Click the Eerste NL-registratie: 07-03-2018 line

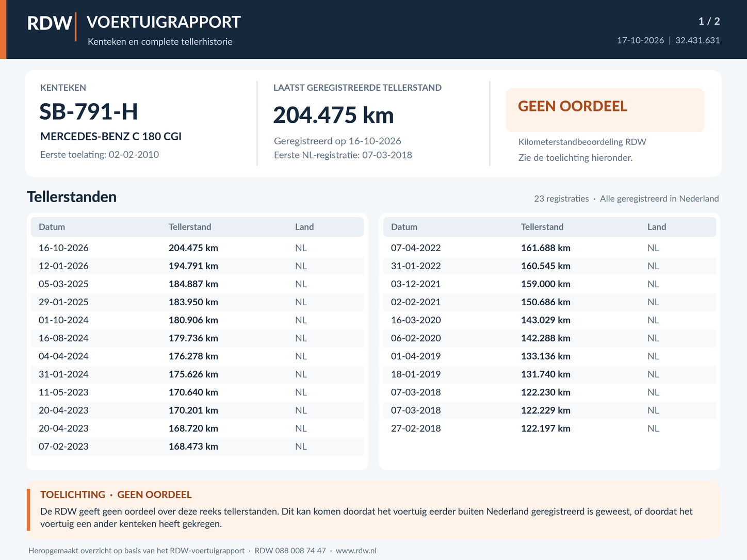click(x=343, y=155)
